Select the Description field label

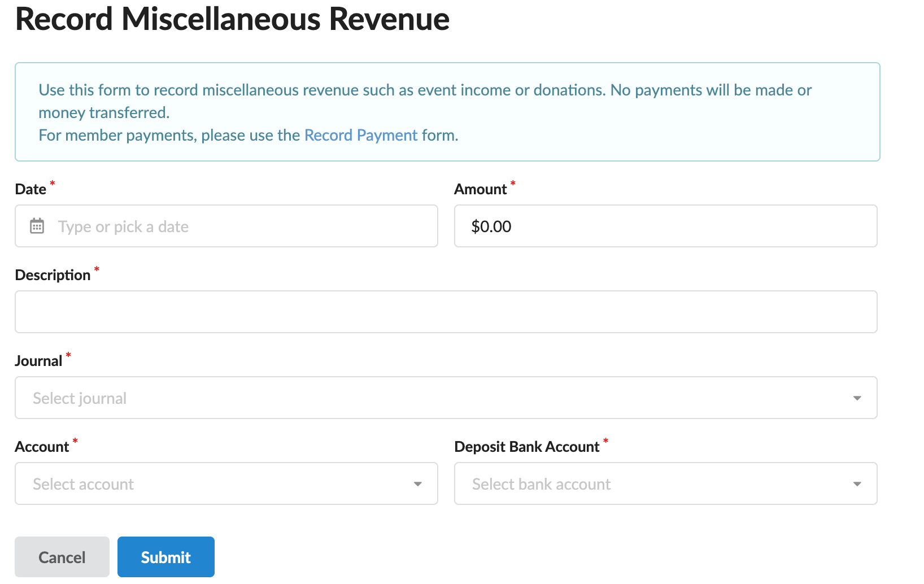[53, 275]
